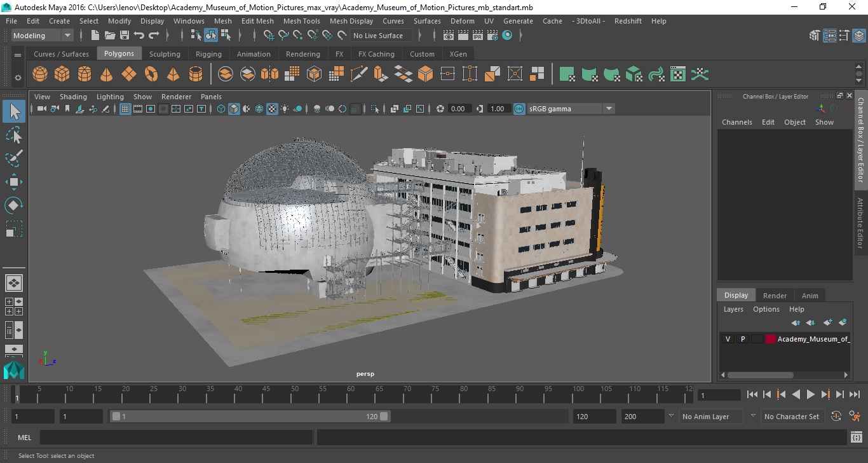Click the extrude shelf icon
This screenshot has height=463, width=868.
381,74
